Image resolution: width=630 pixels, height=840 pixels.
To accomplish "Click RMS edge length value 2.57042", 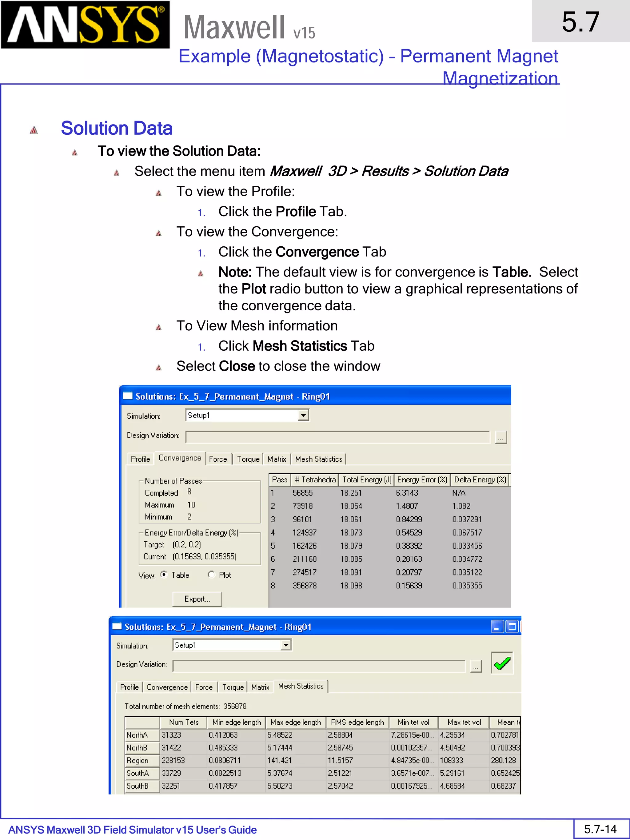I will coord(340,786).
